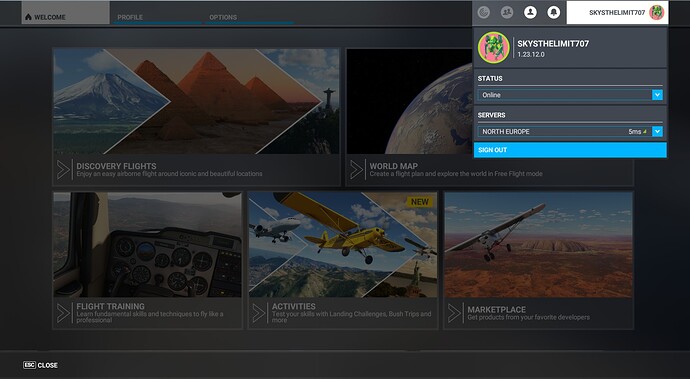Image resolution: width=690 pixels, height=379 pixels.
Task: Expand the Servers dropdown arrow
Action: (x=657, y=131)
